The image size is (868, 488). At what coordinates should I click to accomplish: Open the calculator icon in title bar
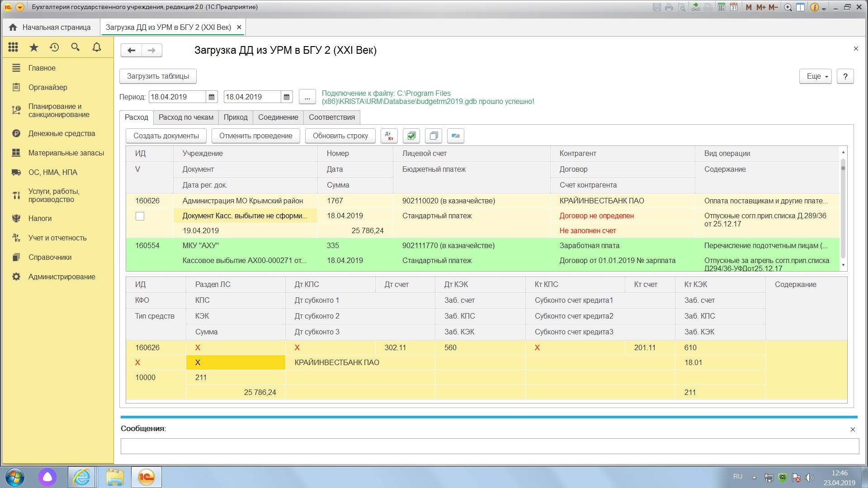click(722, 7)
